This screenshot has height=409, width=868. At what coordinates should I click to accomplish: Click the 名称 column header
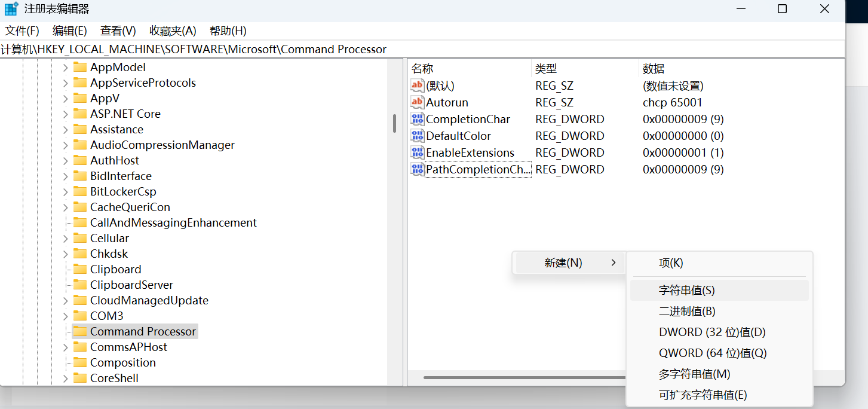tap(470, 69)
